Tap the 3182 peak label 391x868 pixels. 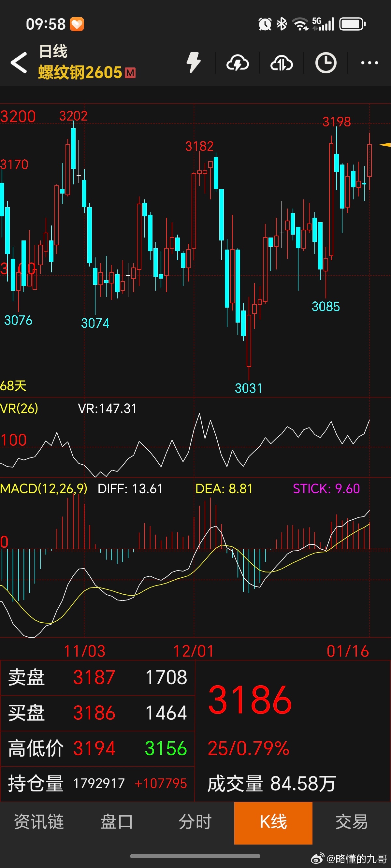coord(199,146)
